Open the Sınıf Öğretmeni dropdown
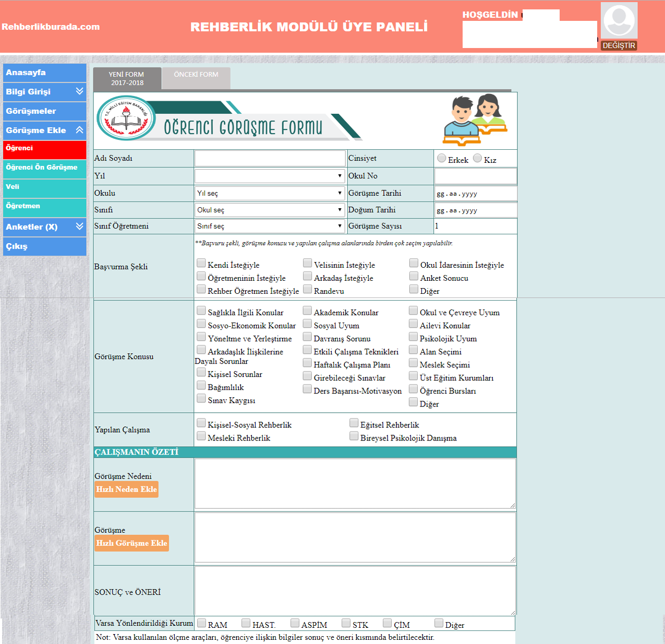The height and width of the screenshot is (644, 665). [x=270, y=226]
